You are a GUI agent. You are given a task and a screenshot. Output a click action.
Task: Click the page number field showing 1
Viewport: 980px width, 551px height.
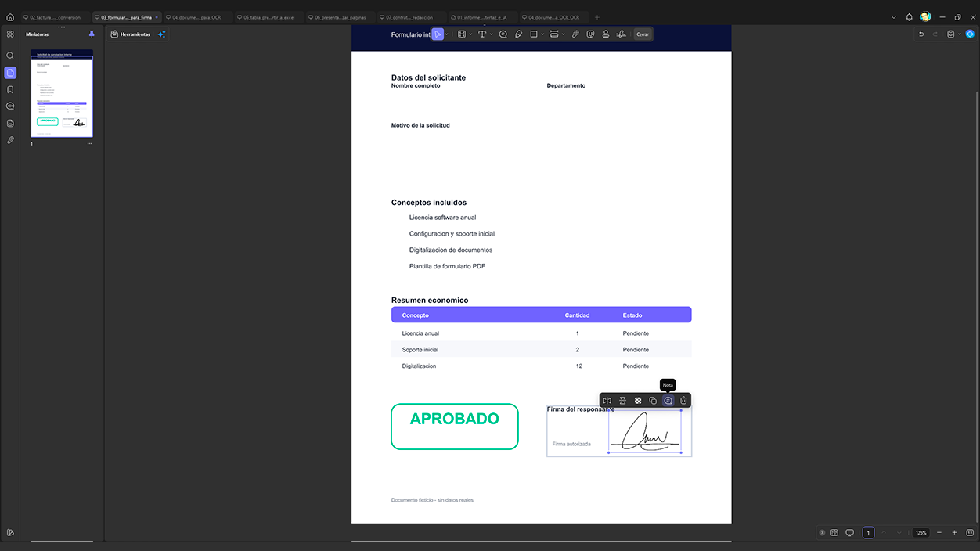(868, 533)
